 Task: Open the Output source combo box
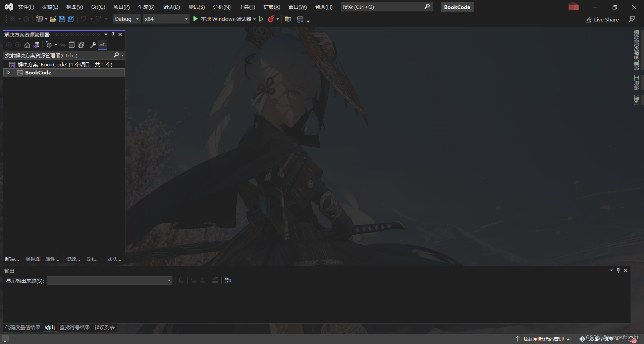[109, 281]
